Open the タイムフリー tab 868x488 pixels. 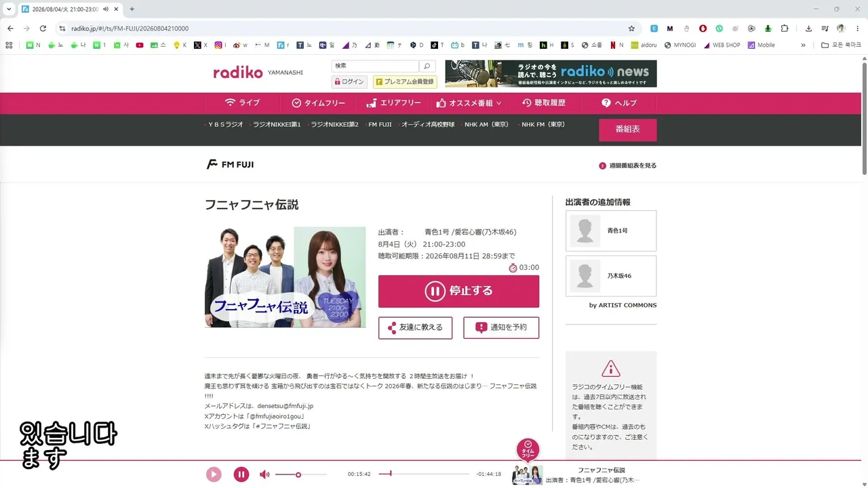tap(319, 103)
